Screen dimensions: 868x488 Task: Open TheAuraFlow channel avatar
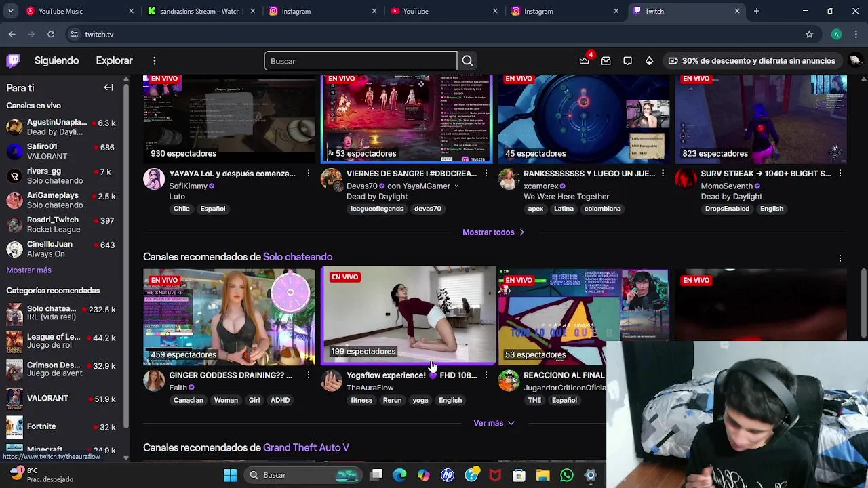click(332, 381)
